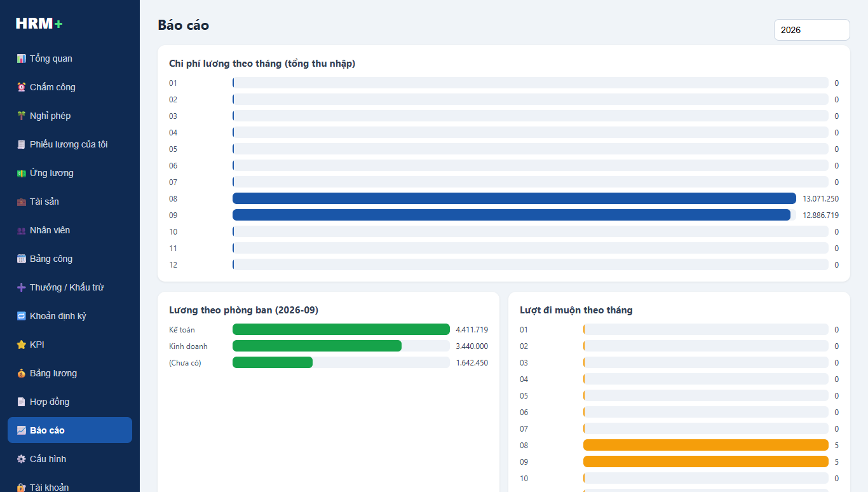Click the Kinh doanh department salary bar
868x492 pixels.
click(317, 346)
